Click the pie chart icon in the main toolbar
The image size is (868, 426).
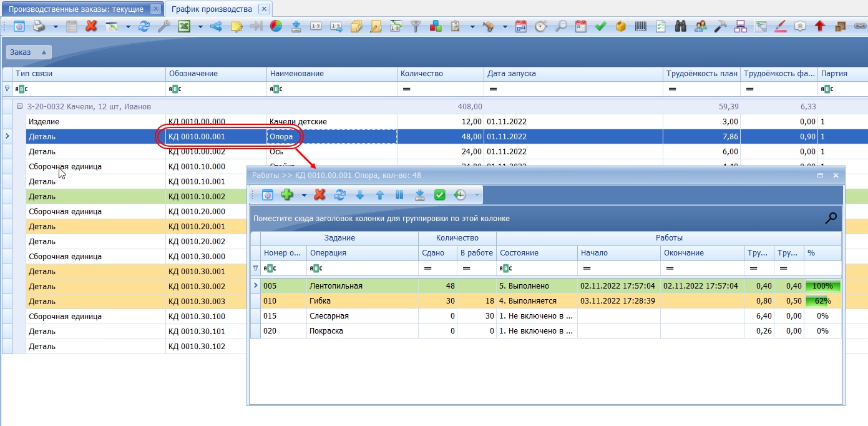[x=276, y=26]
